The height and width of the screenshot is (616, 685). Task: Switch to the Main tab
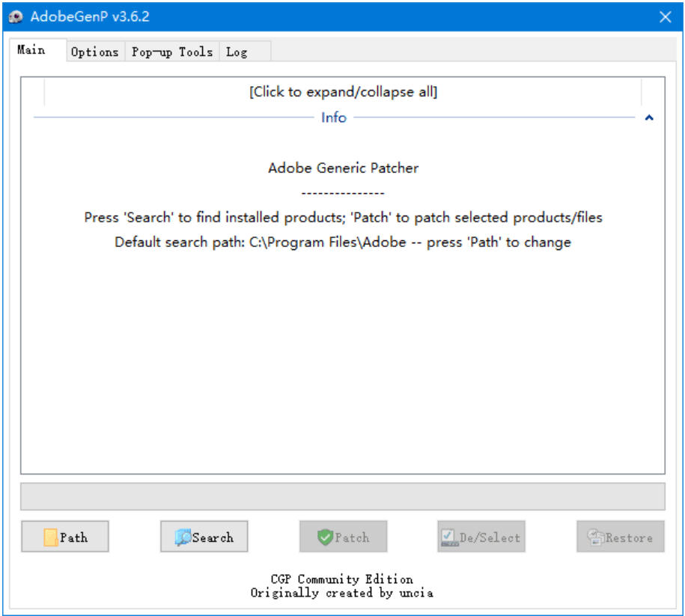[x=31, y=50]
